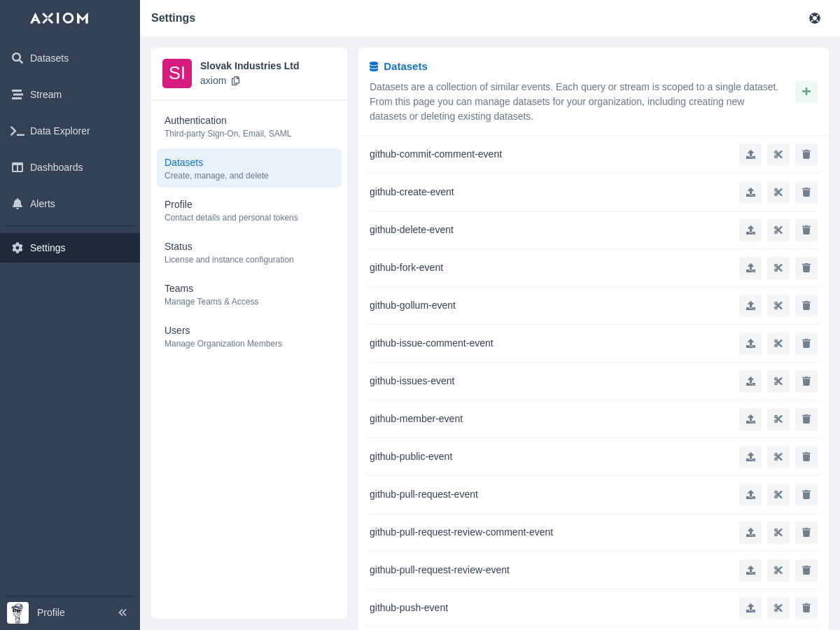The width and height of the screenshot is (840, 630).
Task: Upload data to github-commit-comment-event dataset
Action: point(750,155)
